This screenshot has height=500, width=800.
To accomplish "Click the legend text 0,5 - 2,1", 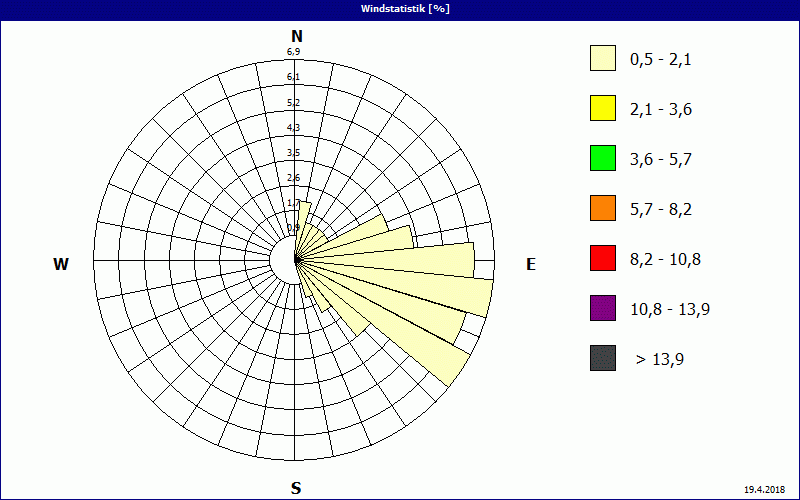I will 661,60.
